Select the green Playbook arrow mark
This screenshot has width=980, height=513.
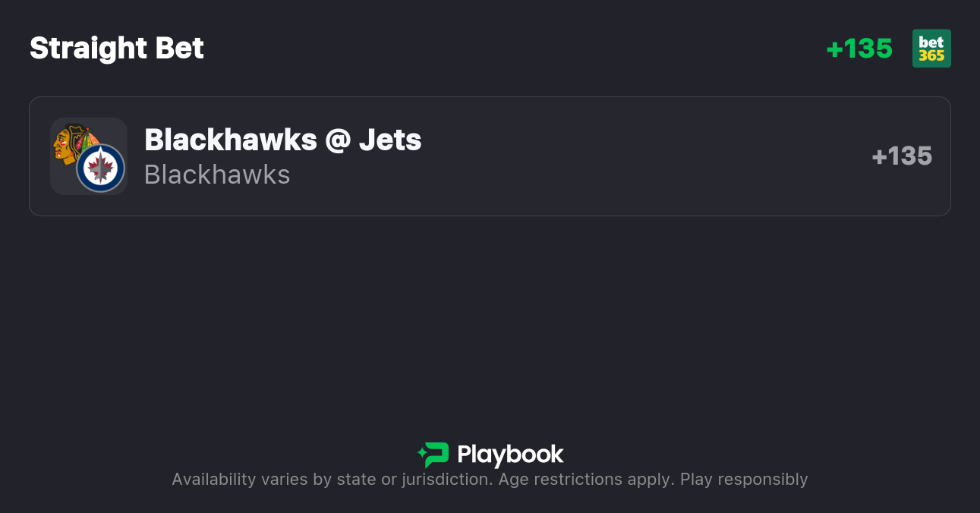pos(433,454)
